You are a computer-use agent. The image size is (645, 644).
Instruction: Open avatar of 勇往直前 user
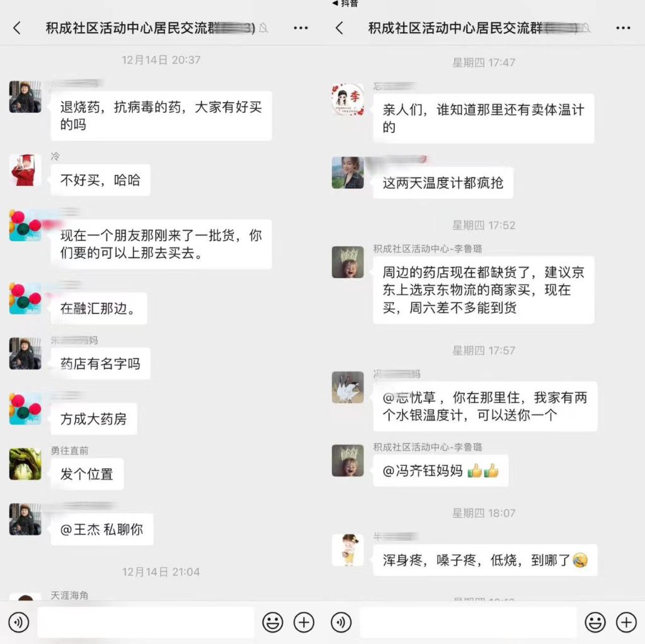tap(25, 464)
